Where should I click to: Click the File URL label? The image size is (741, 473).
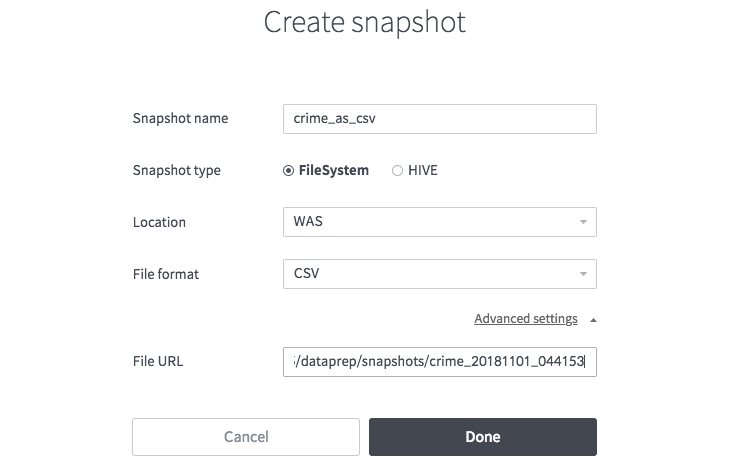click(x=158, y=361)
